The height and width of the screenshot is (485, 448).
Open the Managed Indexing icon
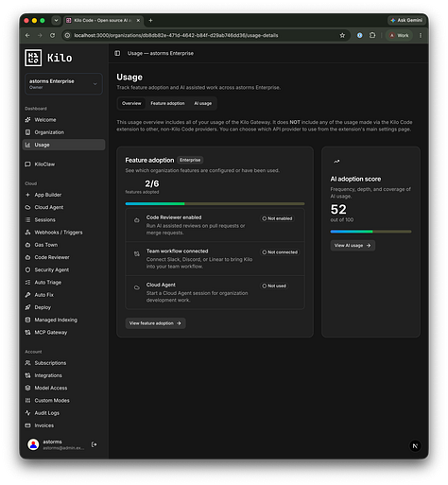(27, 320)
